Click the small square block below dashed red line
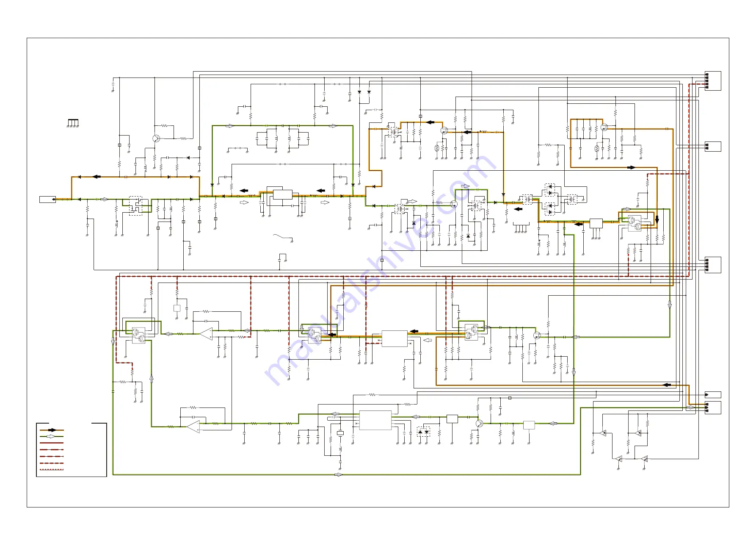Image resolution: width=756 pixels, height=535 pixels. 177,308
